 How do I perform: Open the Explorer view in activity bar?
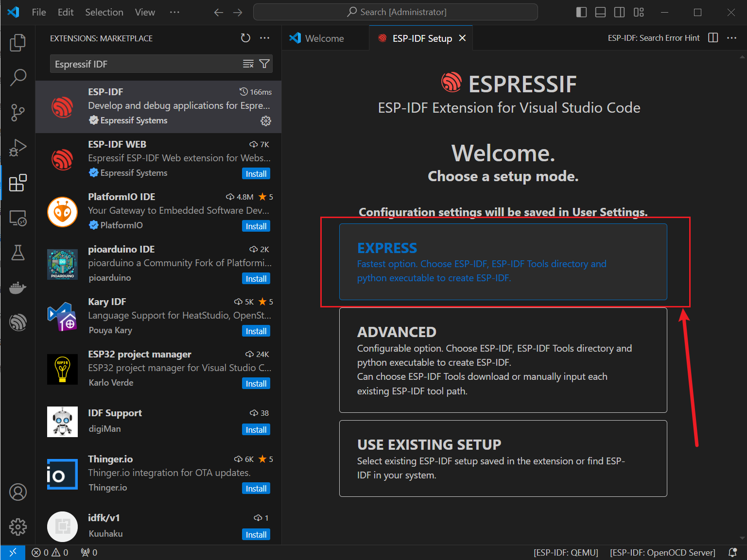click(x=18, y=43)
